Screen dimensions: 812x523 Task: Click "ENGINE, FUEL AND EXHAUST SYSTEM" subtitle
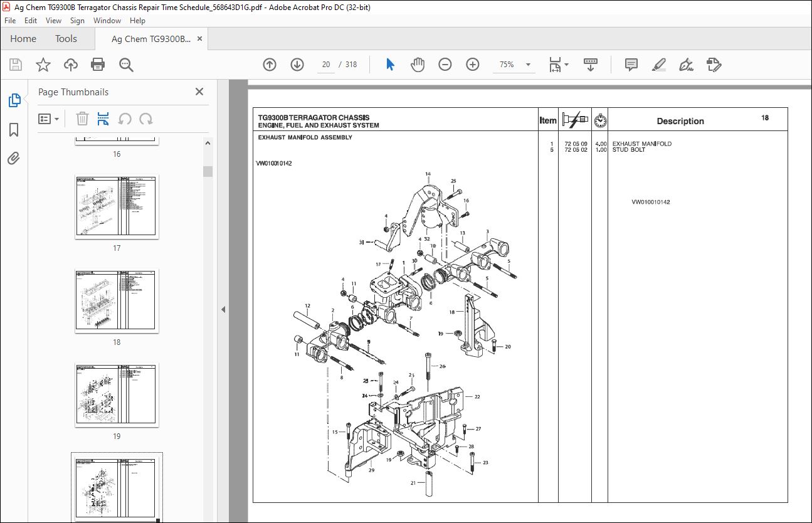(319, 125)
